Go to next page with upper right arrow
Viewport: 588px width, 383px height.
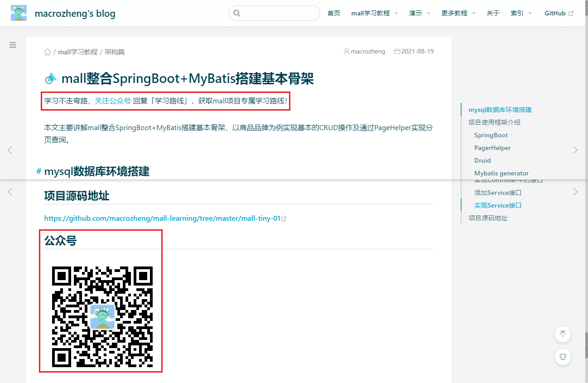pyautogui.click(x=575, y=150)
